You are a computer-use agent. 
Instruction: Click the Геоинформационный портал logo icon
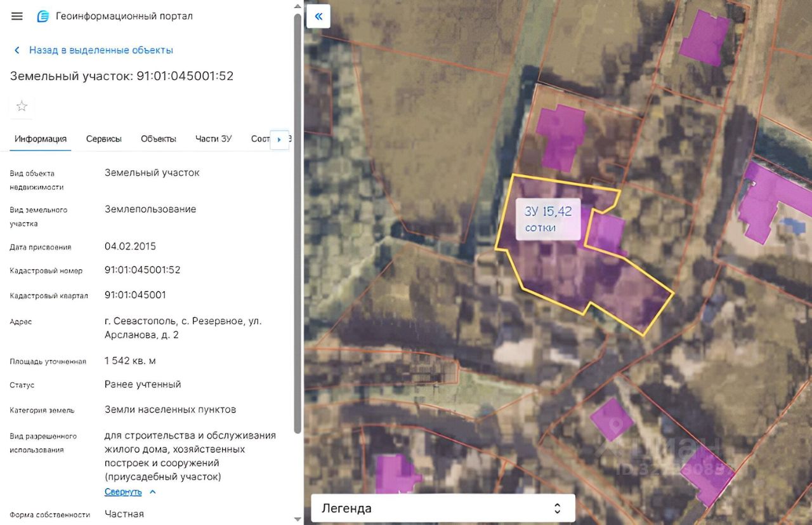[43, 17]
